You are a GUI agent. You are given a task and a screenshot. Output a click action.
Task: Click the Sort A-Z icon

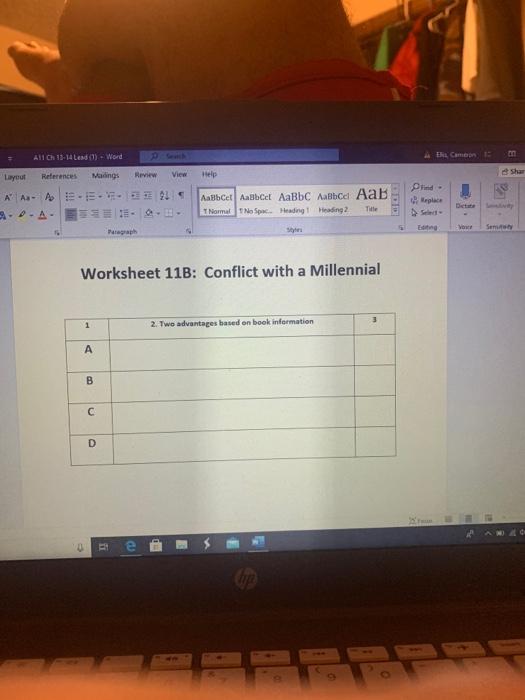coord(164,196)
